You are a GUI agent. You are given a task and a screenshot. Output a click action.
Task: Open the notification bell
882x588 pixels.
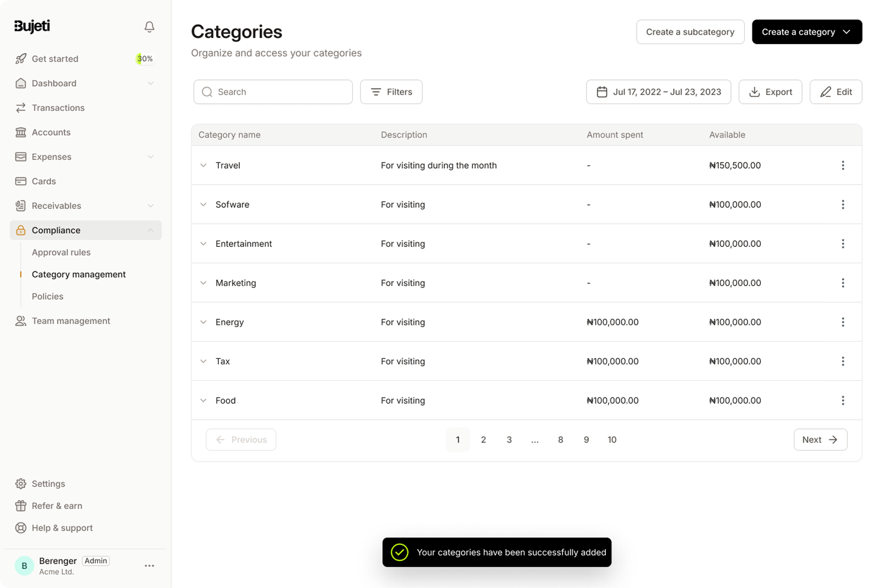[x=149, y=26]
